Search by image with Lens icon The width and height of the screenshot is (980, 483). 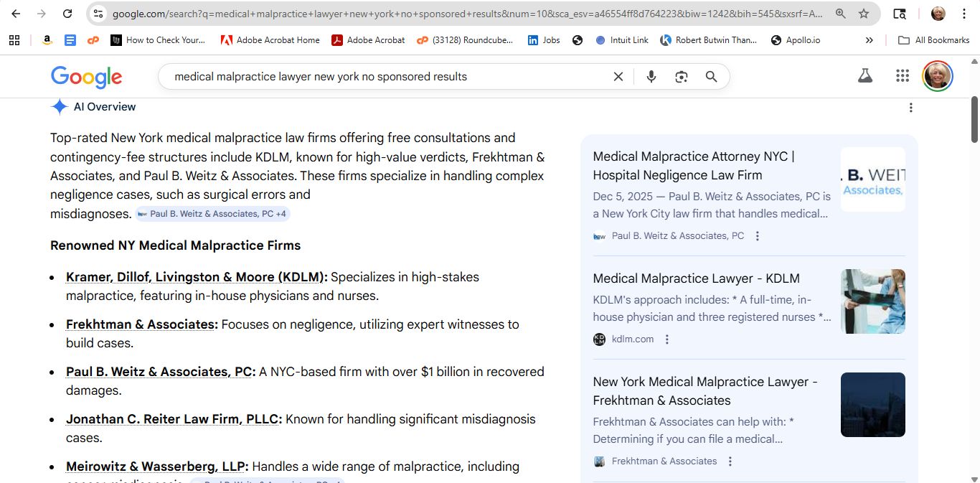[682, 77]
